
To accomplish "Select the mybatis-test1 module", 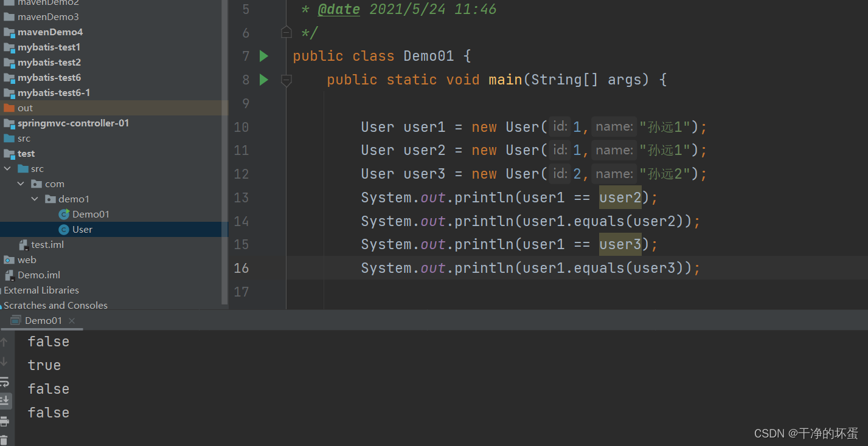I will (49, 47).
